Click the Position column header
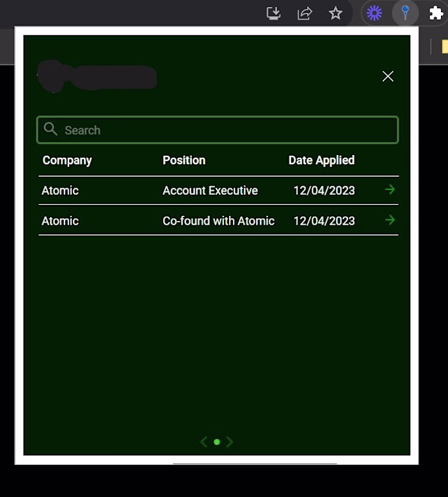448x497 pixels. [184, 160]
